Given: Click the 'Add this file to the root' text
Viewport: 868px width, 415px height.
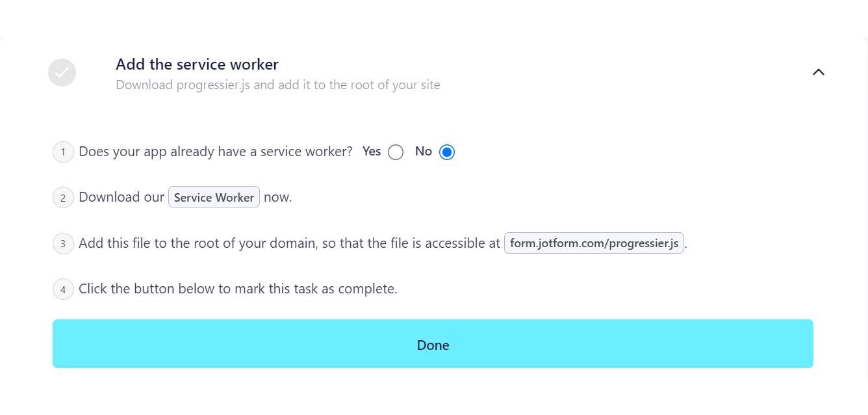Looking at the screenshot, I should 289,243.
